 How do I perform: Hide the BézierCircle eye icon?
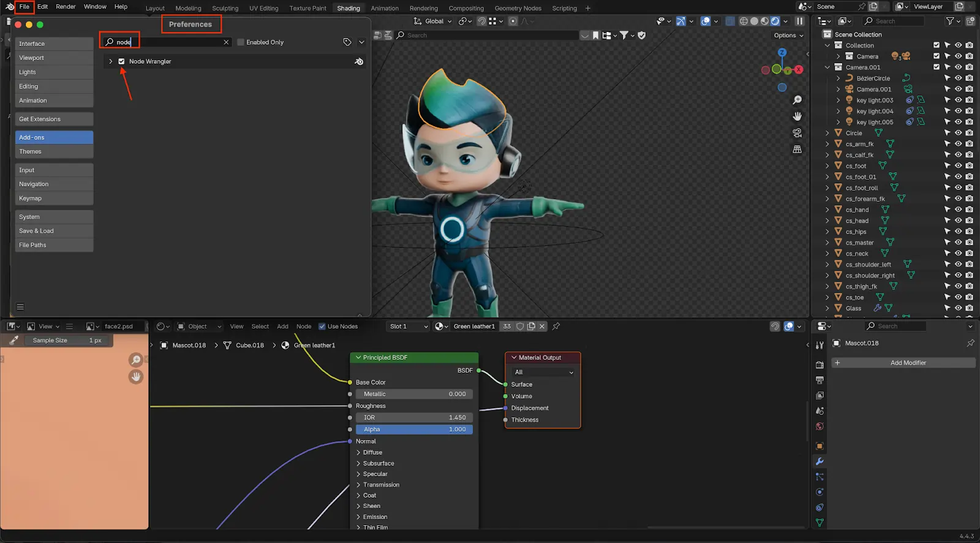point(958,78)
